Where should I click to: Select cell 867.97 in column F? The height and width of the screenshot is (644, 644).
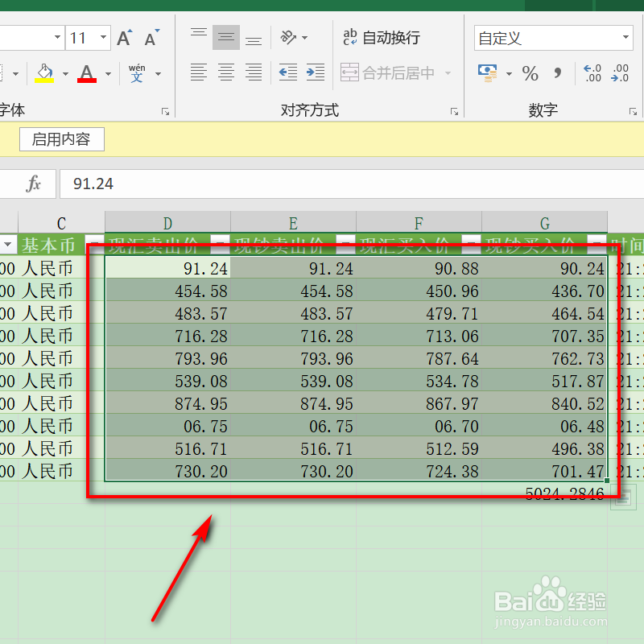tap(419, 403)
